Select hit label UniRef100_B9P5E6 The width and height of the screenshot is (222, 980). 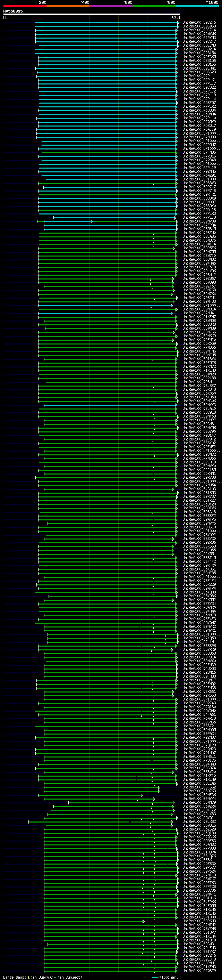199,248
